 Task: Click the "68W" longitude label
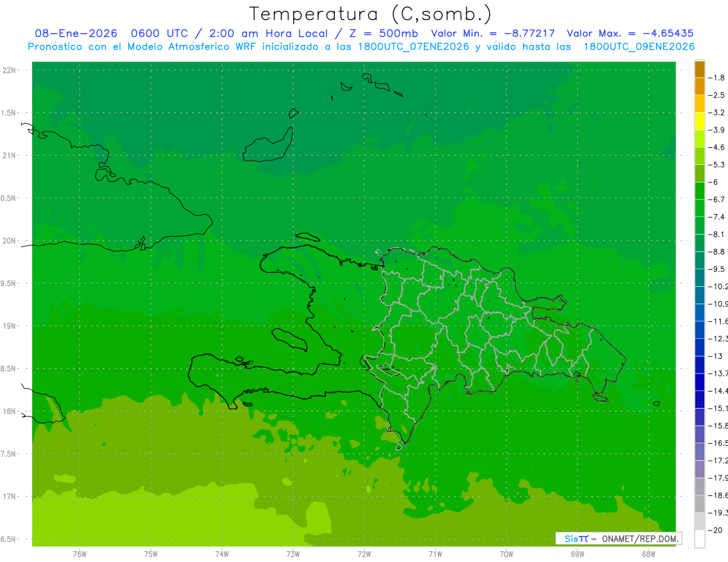[x=649, y=554]
